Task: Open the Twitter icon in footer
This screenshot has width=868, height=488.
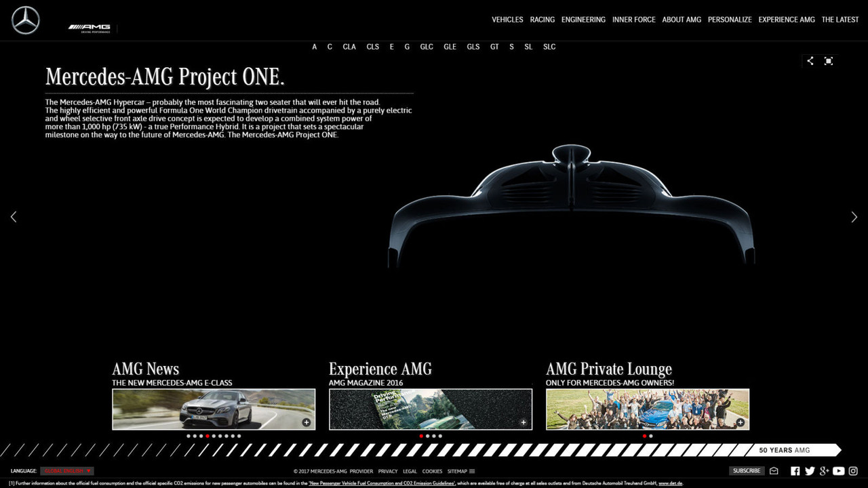Action: click(810, 471)
